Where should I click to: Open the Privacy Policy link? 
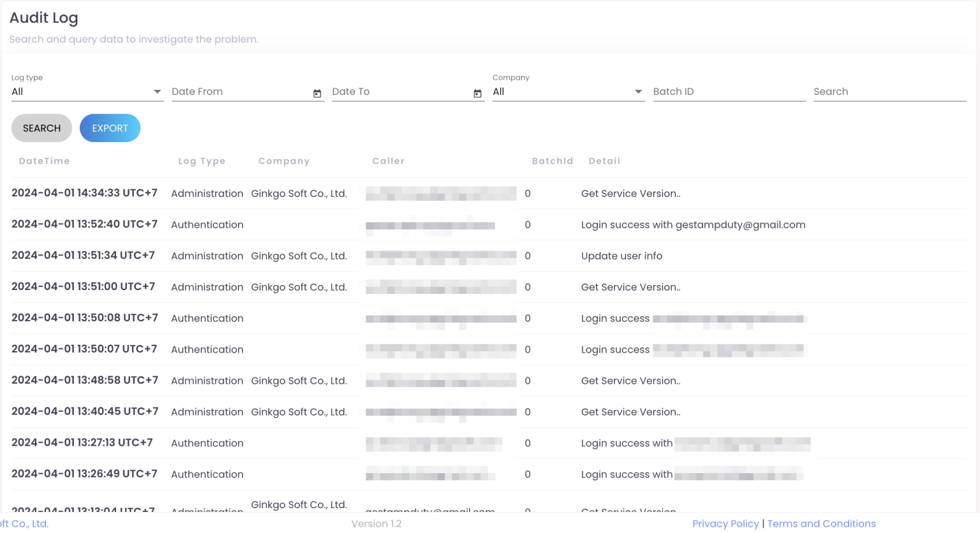[725, 523]
